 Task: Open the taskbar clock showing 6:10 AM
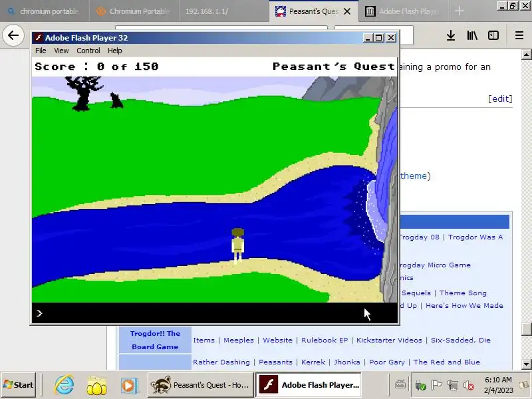498,385
